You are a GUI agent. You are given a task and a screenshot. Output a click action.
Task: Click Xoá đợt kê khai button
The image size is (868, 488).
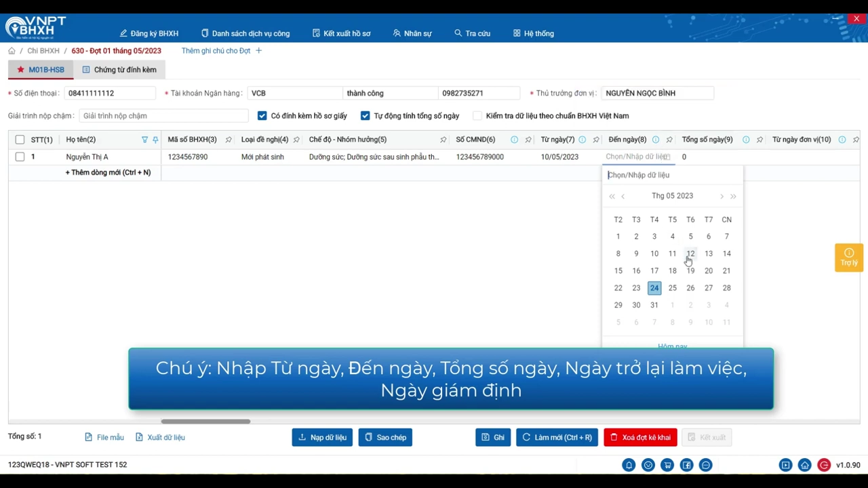tap(640, 438)
